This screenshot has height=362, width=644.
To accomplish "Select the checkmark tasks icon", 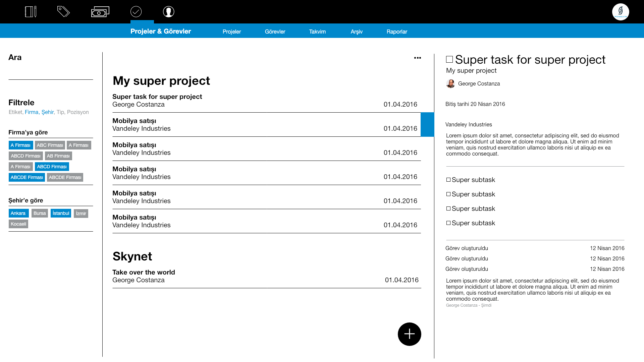I will (x=136, y=12).
